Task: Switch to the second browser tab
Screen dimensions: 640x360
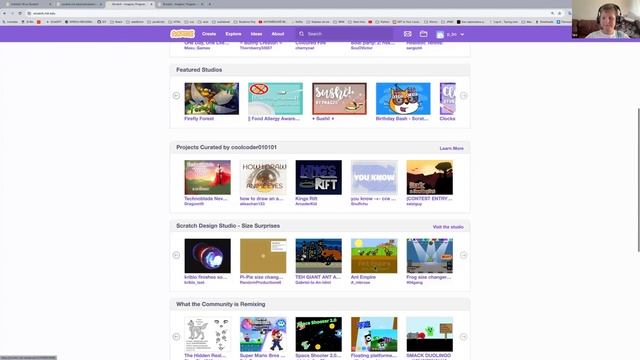Action: (79, 4)
